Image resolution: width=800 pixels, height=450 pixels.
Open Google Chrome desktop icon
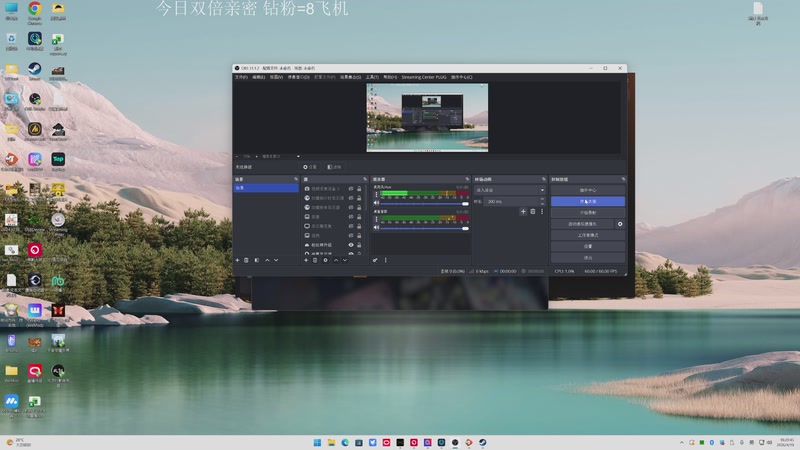pyautogui.click(x=35, y=12)
